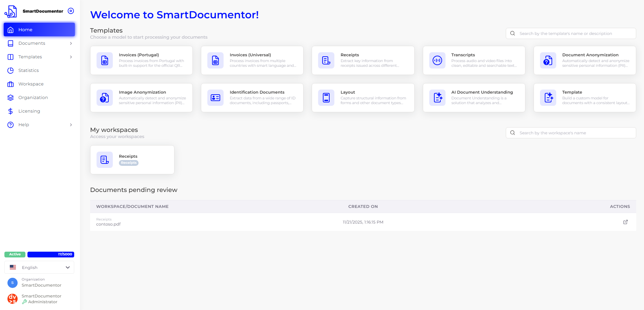Click the Layout template icon

[326, 98]
